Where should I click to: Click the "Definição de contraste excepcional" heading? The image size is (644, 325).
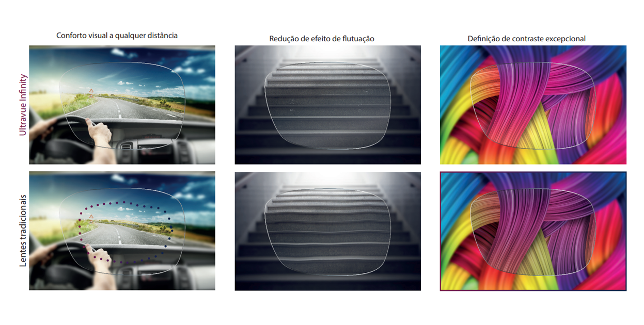tap(526, 39)
